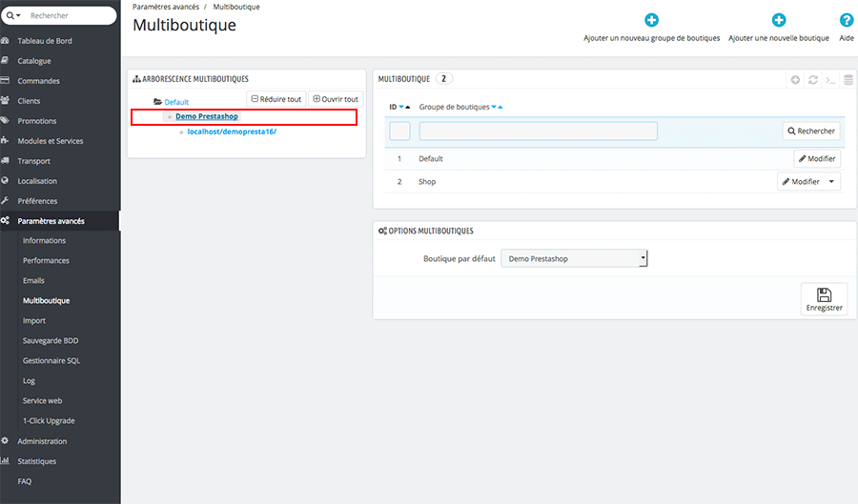The image size is (858, 504).
Task: Open the Boutique par défaut dropdown
Action: pyautogui.click(x=574, y=258)
